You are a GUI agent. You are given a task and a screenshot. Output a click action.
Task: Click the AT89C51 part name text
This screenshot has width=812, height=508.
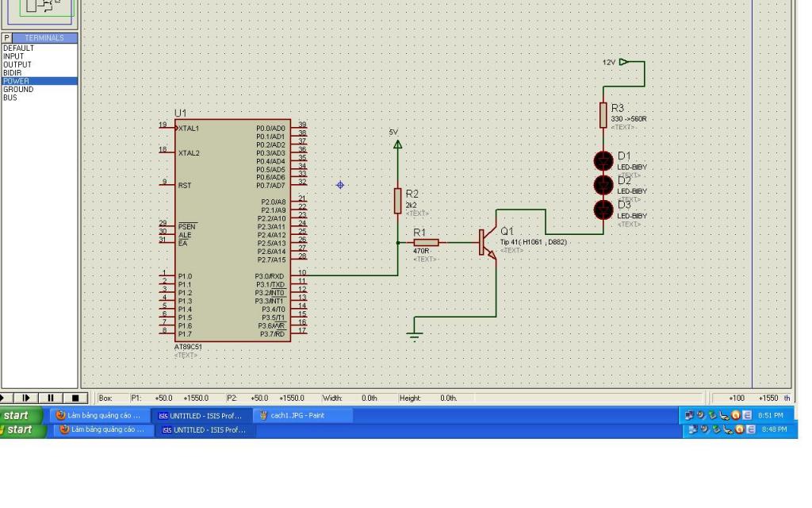click(x=188, y=347)
